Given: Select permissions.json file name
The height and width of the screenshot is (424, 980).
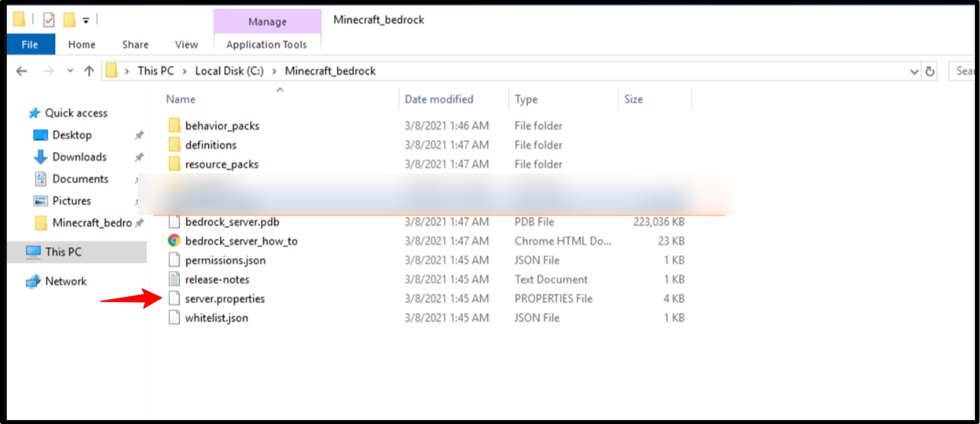Looking at the screenshot, I should [x=225, y=260].
